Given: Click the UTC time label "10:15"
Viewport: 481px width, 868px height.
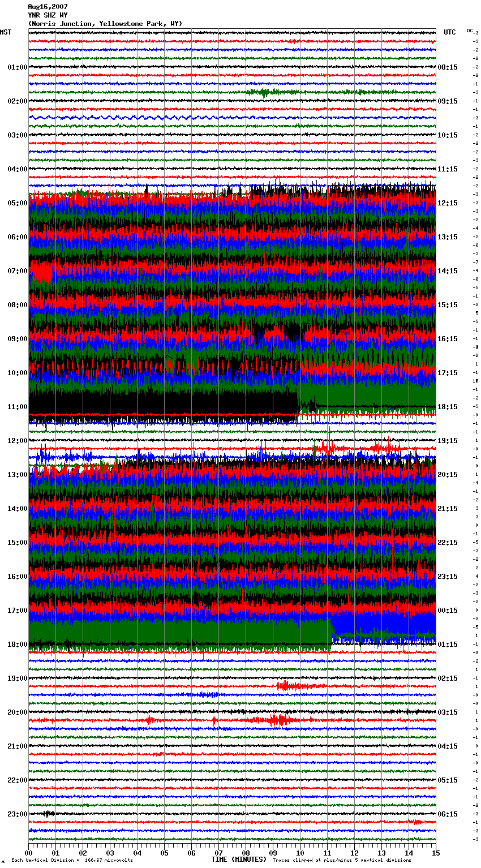Looking at the screenshot, I should [x=448, y=135].
